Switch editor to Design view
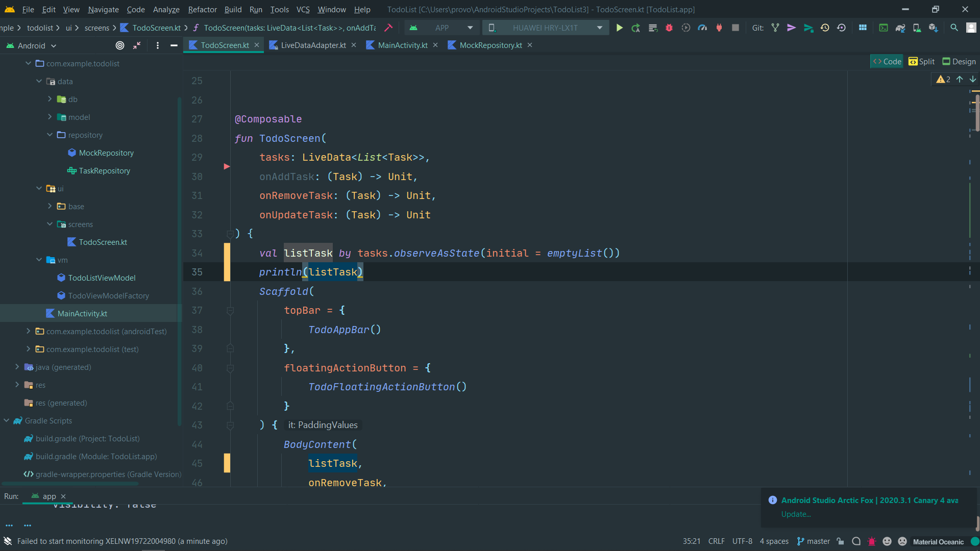This screenshot has width=980, height=551. point(959,61)
